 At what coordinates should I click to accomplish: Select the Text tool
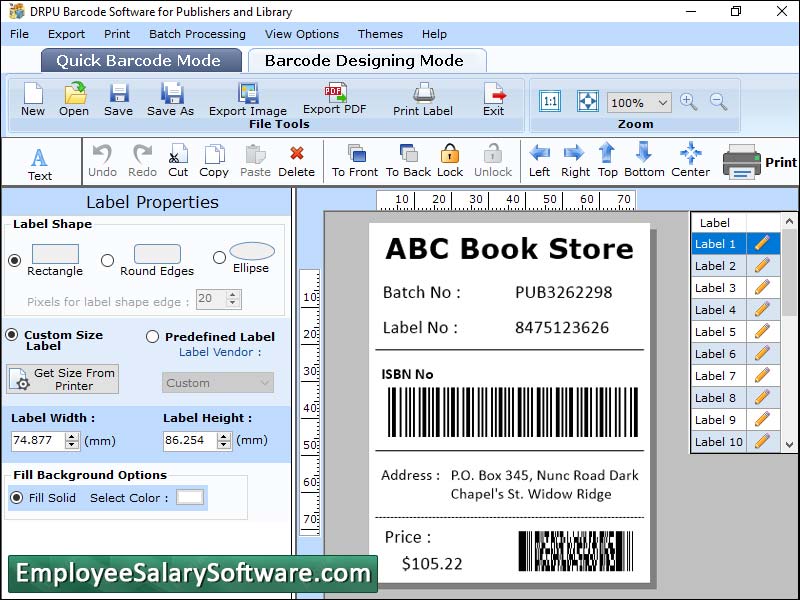tap(40, 160)
